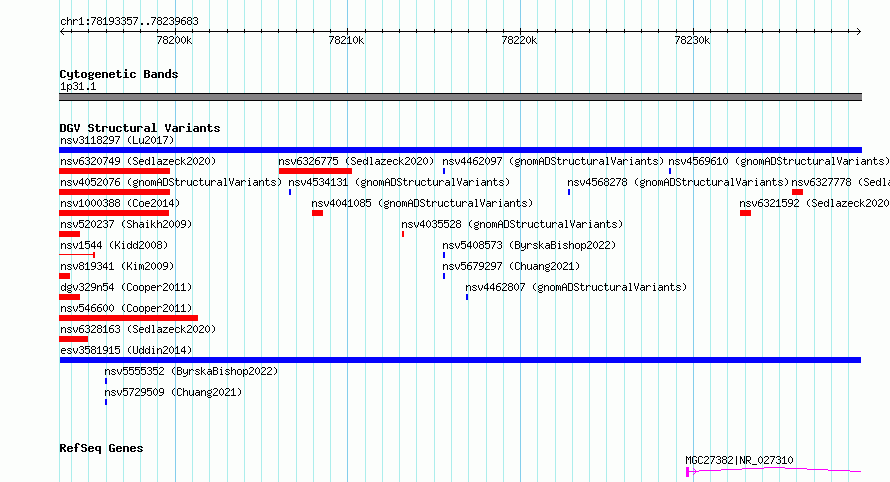
Task: Select the nsv5679297 (Chuang2021) label
Action: click(x=511, y=266)
